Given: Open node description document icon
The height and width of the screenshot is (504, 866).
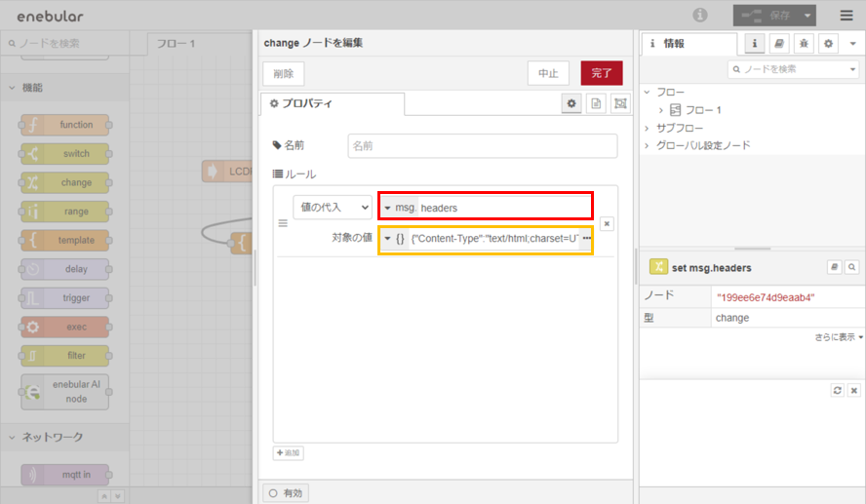Looking at the screenshot, I should point(596,103).
